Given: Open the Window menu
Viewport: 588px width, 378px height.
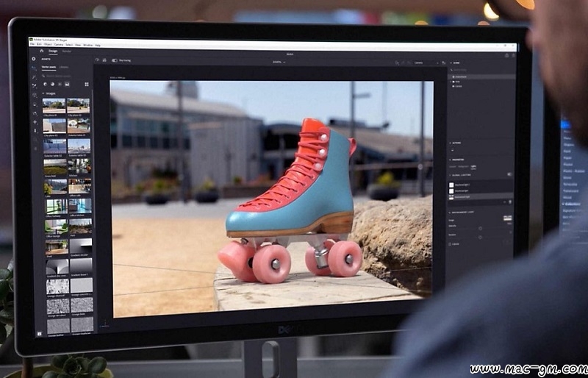Looking at the screenshot, I should coord(87,45).
